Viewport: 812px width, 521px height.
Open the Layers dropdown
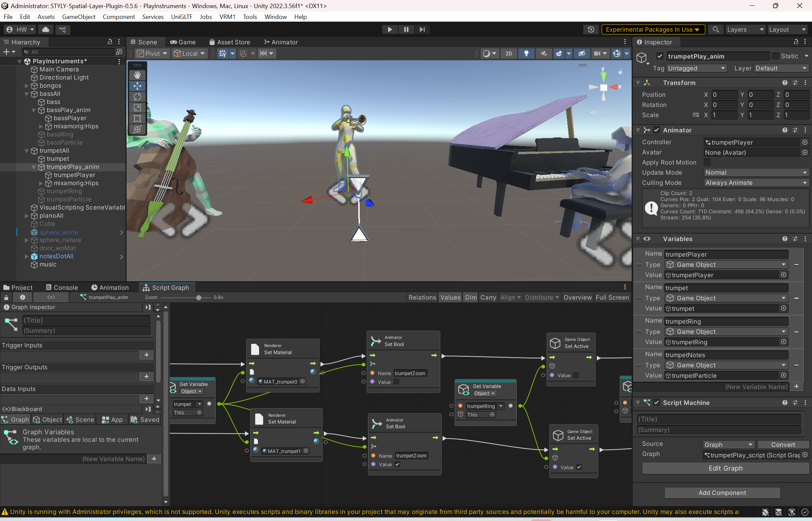point(745,29)
